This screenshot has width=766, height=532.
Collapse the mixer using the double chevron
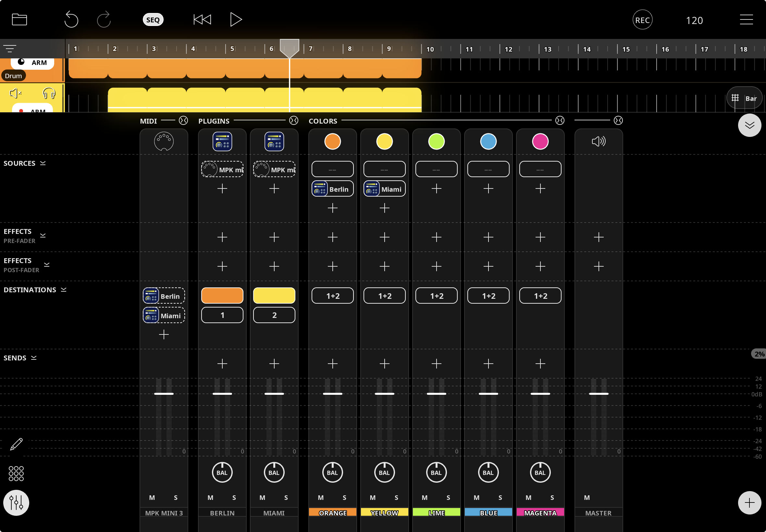tap(749, 125)
